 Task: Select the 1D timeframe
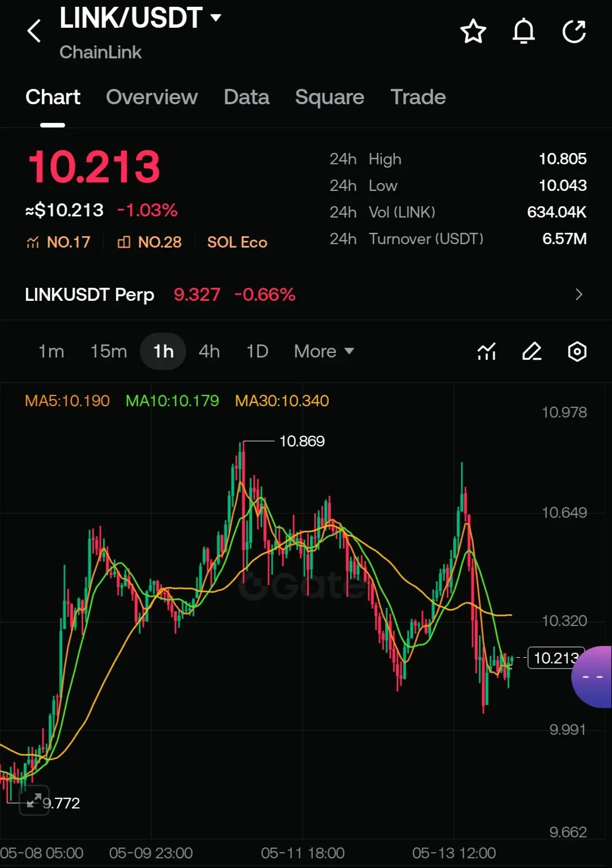coord(257,351)
